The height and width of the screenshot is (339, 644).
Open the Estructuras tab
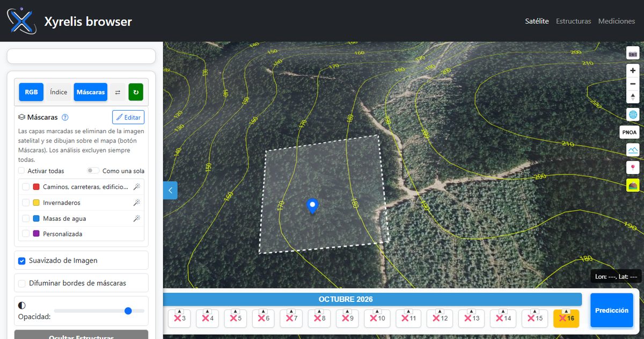pos(573,21)
